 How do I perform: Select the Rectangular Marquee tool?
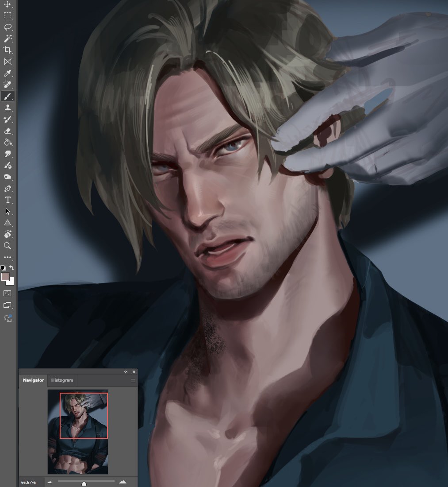tap(8, 15)
